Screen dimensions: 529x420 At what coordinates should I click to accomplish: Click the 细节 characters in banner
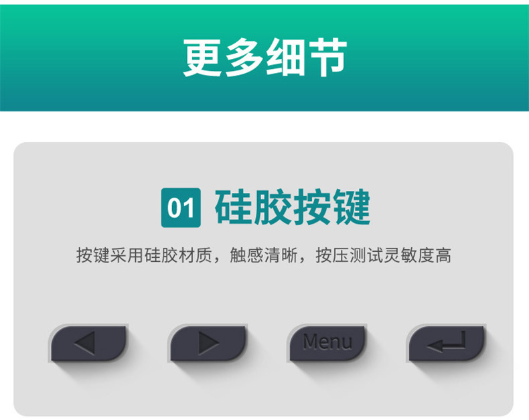(307, 58)
